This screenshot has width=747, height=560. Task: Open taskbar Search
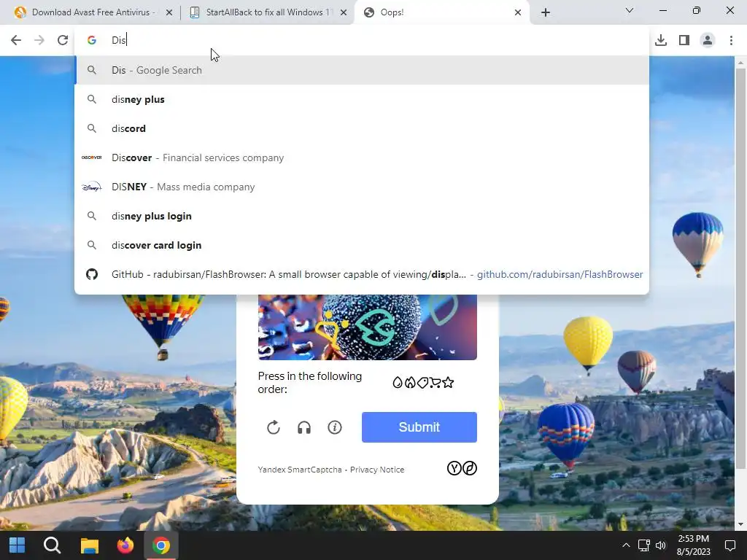point(52,545)
